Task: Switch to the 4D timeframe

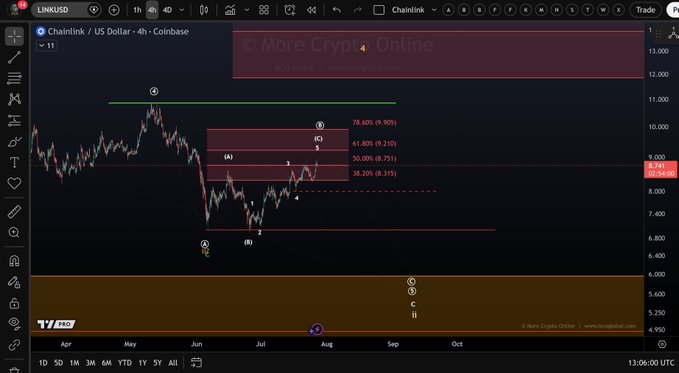Action: 167,10
